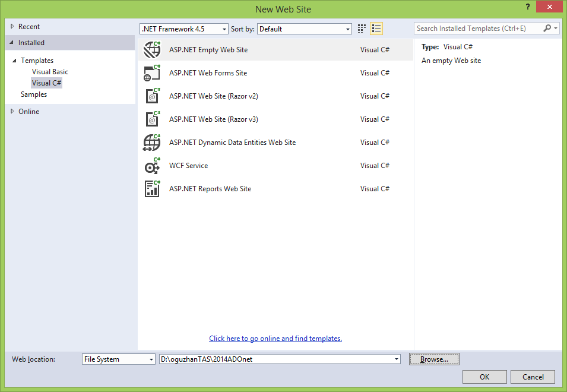Select Visual Basic templates
Image resolution: width=567 pixels, height=392 pixels.
[x=50, y=72]
